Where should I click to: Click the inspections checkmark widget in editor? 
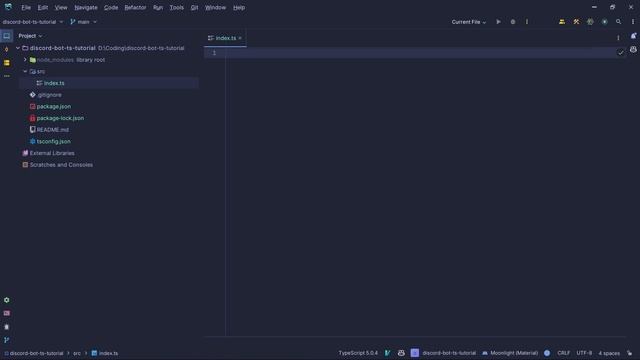point(621,53)
